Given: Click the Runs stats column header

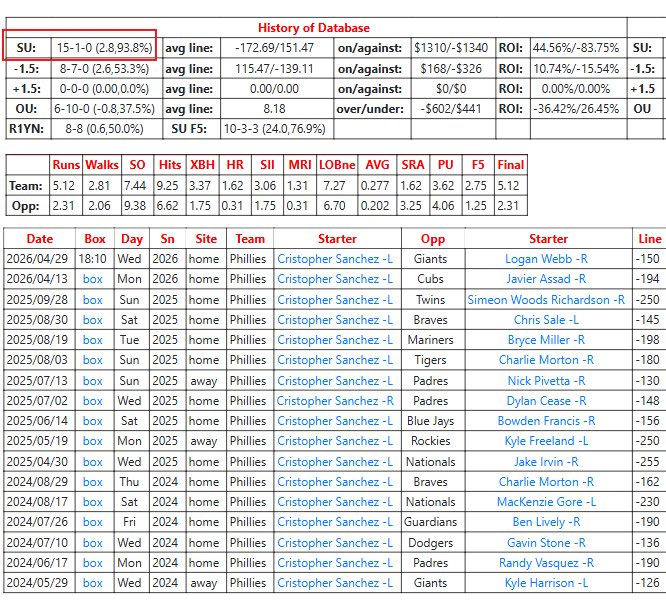Looking at the screenshot, I should click(66, 165).
